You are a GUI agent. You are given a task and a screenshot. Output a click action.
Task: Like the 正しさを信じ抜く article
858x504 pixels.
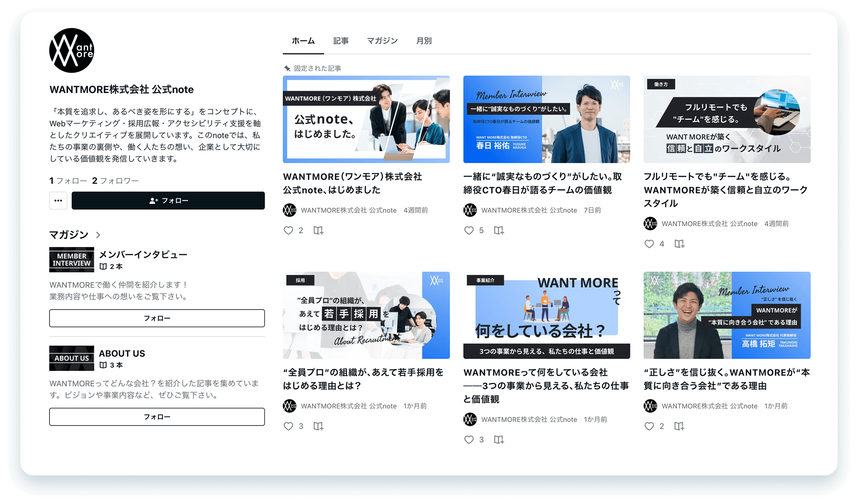tap(649, 426)
